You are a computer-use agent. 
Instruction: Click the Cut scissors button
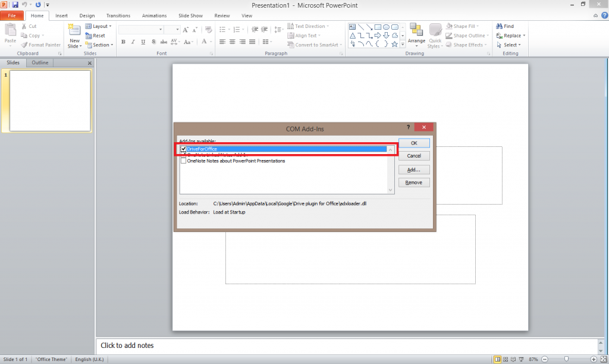pyautogui.click(x=29, y=26)
